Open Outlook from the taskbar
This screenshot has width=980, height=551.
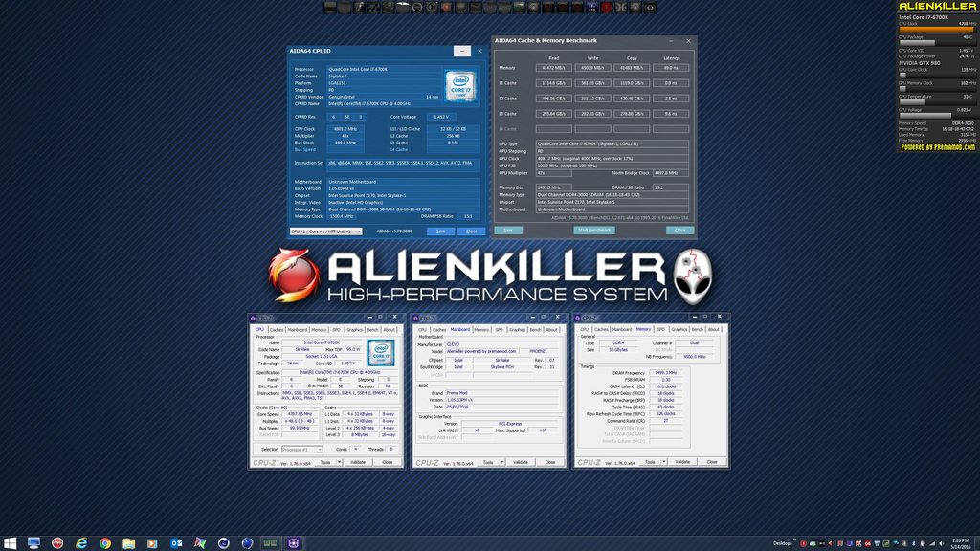click(x=176, y=543)
